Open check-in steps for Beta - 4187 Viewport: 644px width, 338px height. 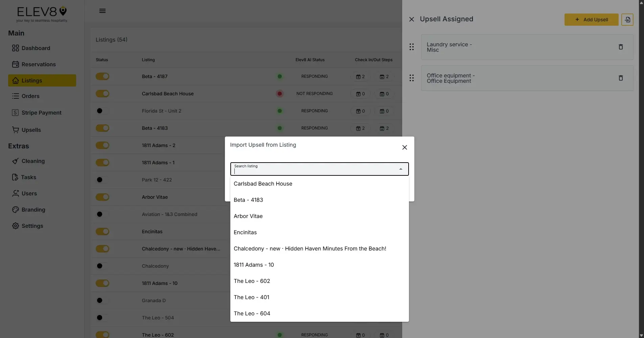click(x=360, y=76)
